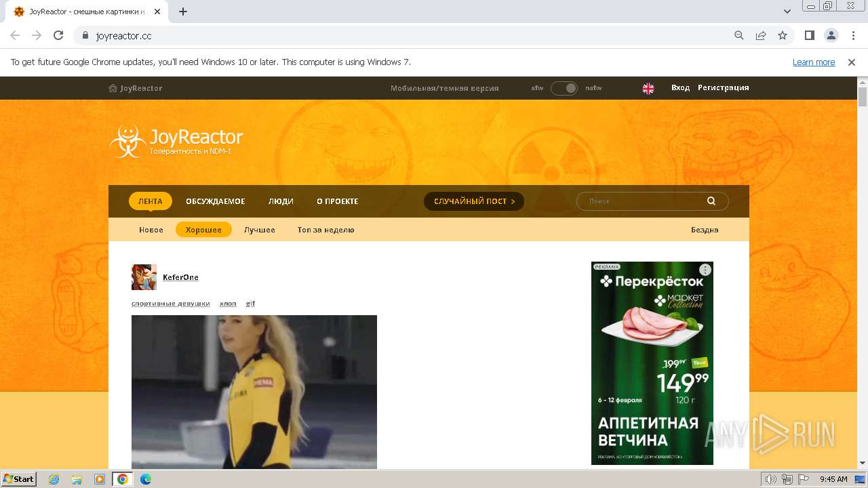Open the О ПРОЕКТЕ menu tab
This screenshot has height=488, width=868.
(x=338, y=201)
